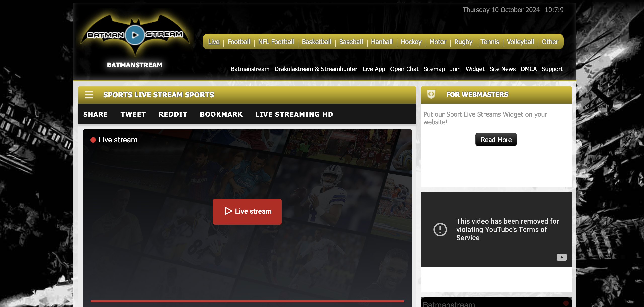The height and width of the screenshot is (307, 644).
Task: Open the Open Chat link
Action: tap(404, 69)
